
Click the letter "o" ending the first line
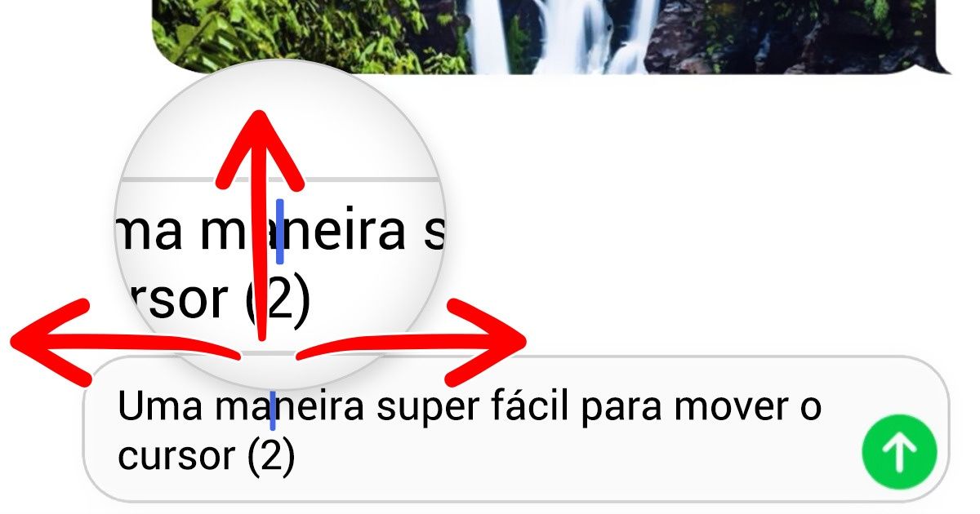click(x=808, y=410)
